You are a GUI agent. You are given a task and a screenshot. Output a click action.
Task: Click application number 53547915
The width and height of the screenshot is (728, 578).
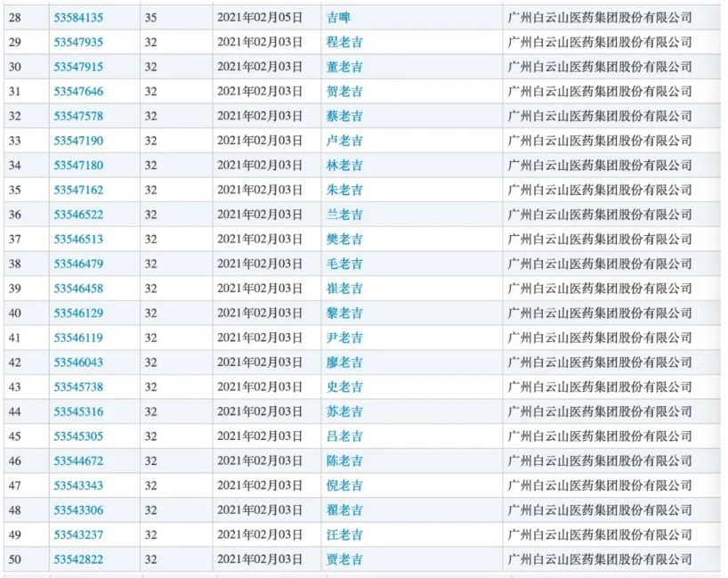click(78, 67)
